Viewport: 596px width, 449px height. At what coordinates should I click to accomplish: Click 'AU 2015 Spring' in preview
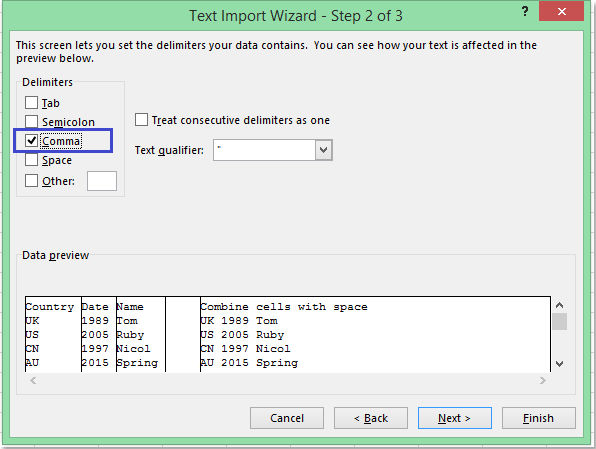pyautogui.click(x=249, y=363)
